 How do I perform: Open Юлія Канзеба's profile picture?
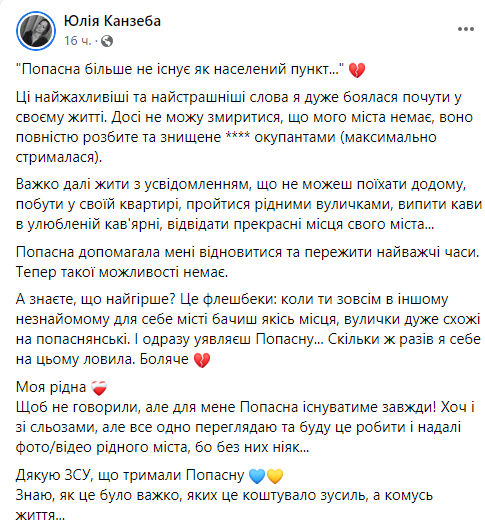pyautogui.click(x=36, y=31)
